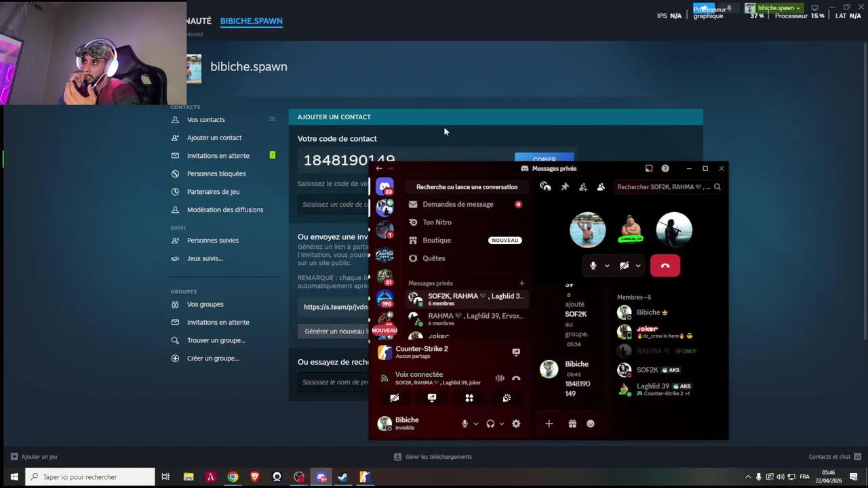This screenshot has height=488, width=868.
Task: Open Contacts et chat in Steam
Action: coord(835,457)
